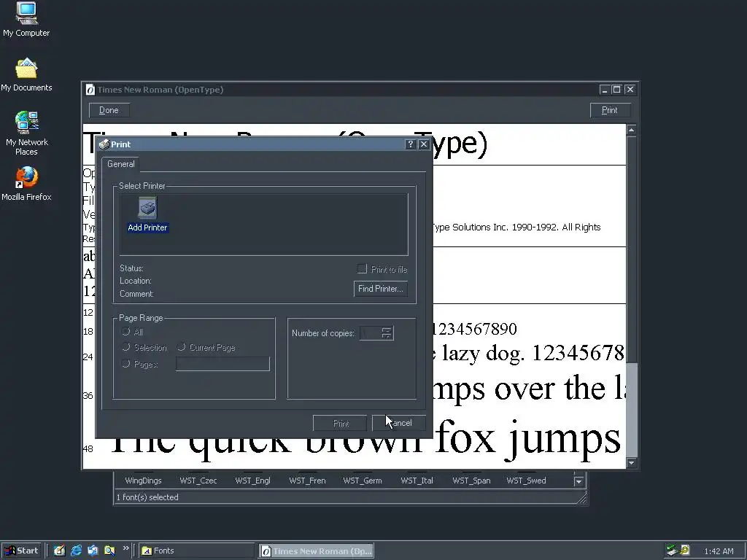The image size is (747, 560).
Task: Click the font viewer title bar icon
Action: pyautogui.click(x=90, y=90)
